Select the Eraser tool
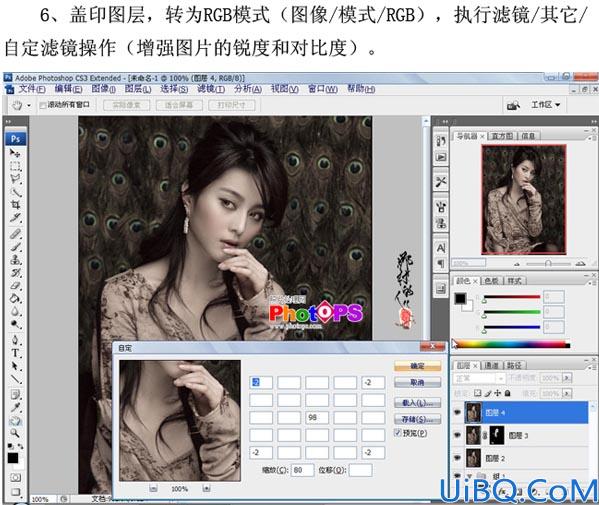 (x=15, y=285)
